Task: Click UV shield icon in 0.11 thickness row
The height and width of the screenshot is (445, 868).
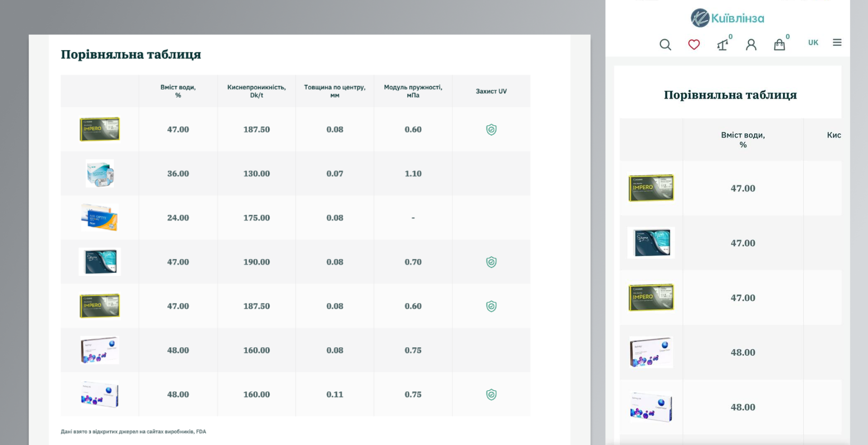Action: [x=491, y=394]
